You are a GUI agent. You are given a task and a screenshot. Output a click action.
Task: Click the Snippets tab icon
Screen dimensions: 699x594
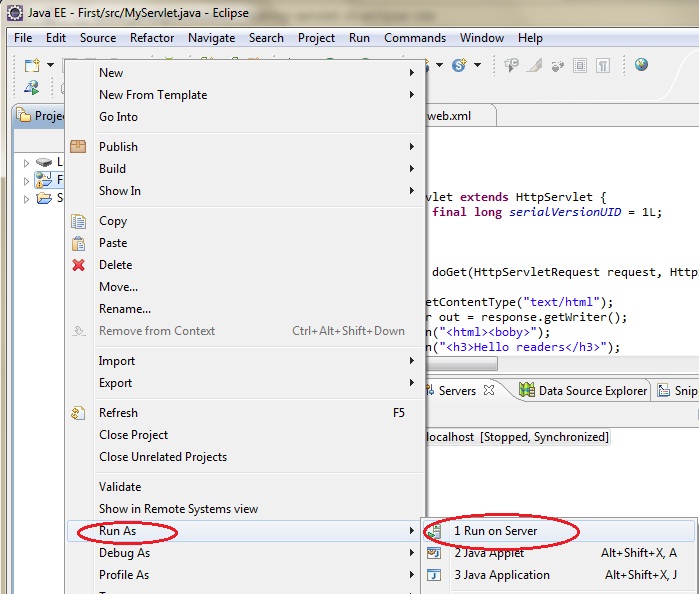click(x=664, y=391)
